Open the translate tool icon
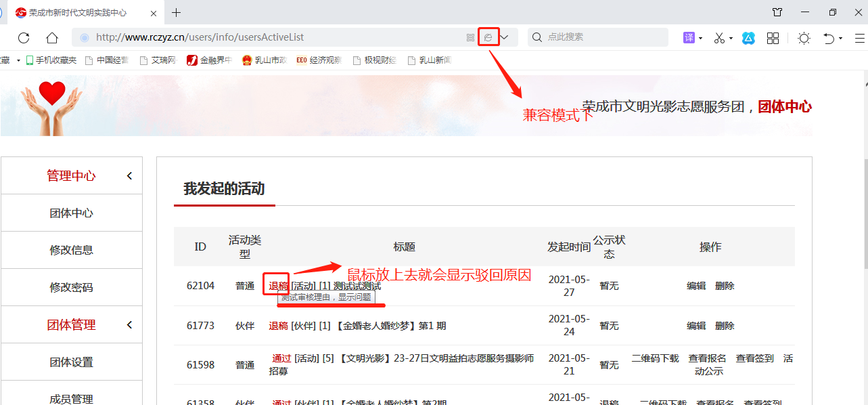This screenshot has width=868, height=405. (x=689, y=38)
